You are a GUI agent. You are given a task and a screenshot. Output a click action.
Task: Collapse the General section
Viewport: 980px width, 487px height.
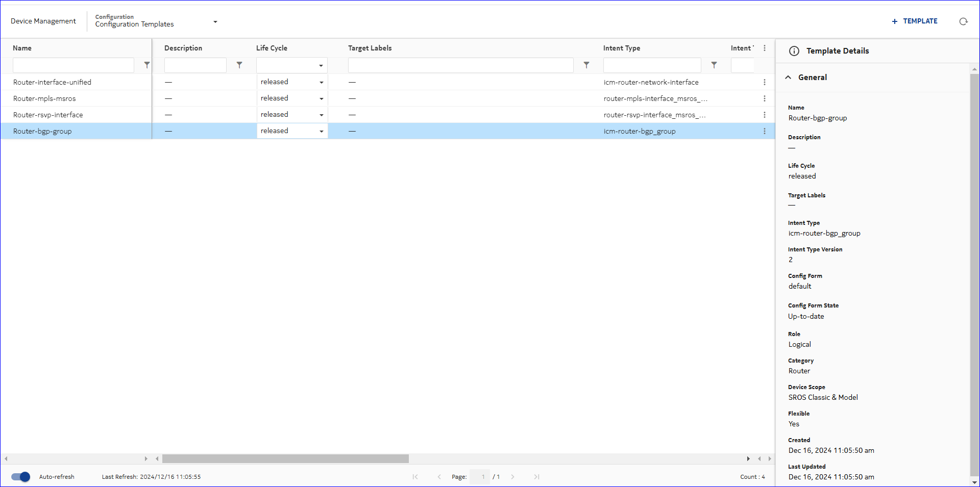[788, 78]
